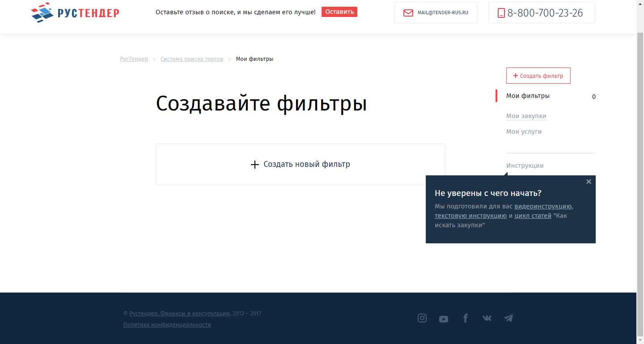Screen dimensions: 644x344
Task: Open the видеоинструкцию link in the popup
Action: point(543,206)
